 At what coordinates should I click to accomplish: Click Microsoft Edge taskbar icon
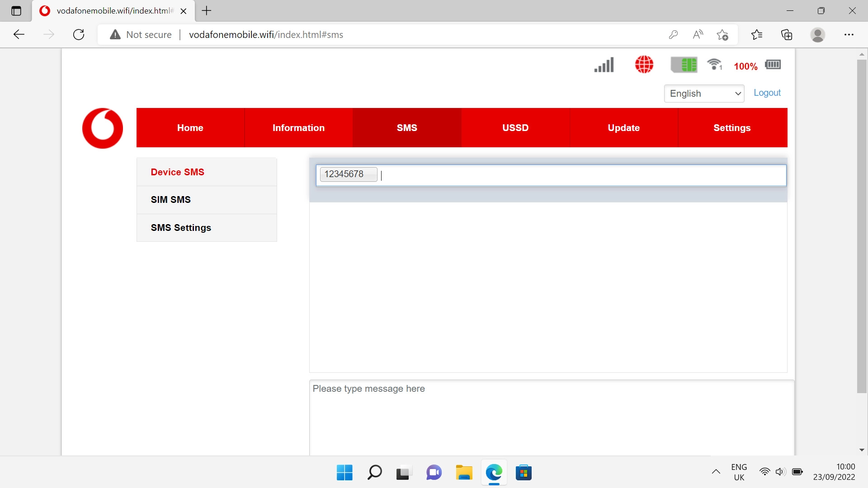[494, 473]
